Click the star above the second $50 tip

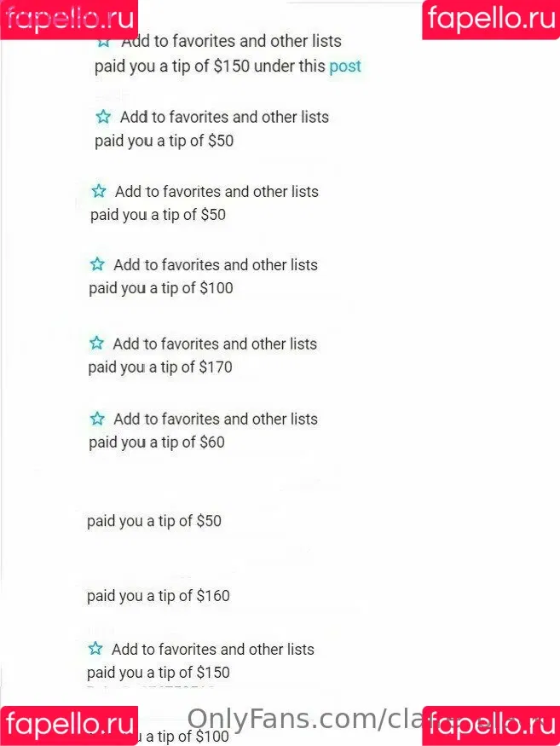point(99,191)
